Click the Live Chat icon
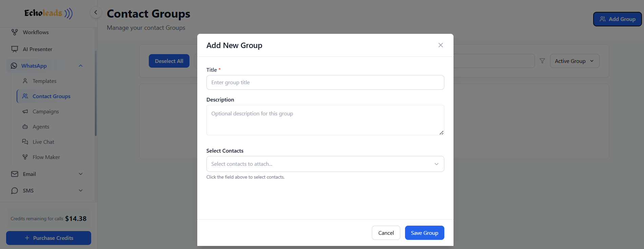Screen dimensions: 644x249 point(25,142)
